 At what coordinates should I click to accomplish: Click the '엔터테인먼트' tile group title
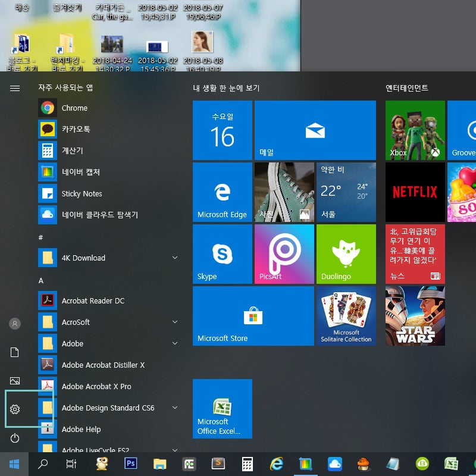407,88
